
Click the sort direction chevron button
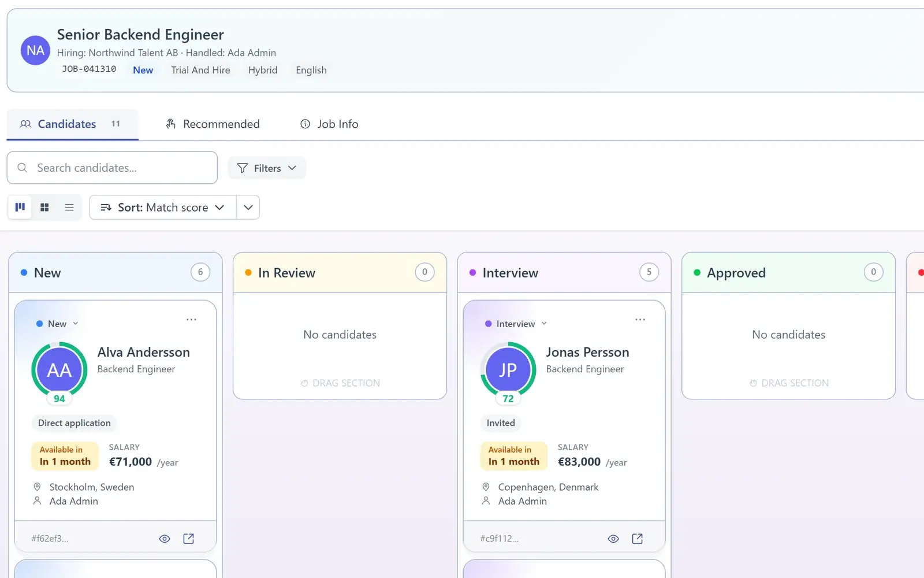(248, 208)
